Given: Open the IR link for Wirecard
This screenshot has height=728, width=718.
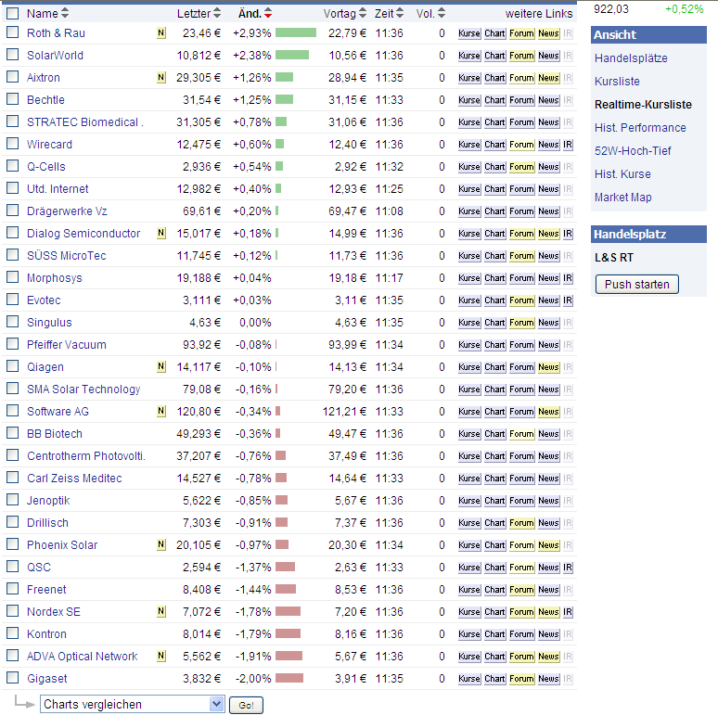Looking at the screenshot, I should pos(568,145).
